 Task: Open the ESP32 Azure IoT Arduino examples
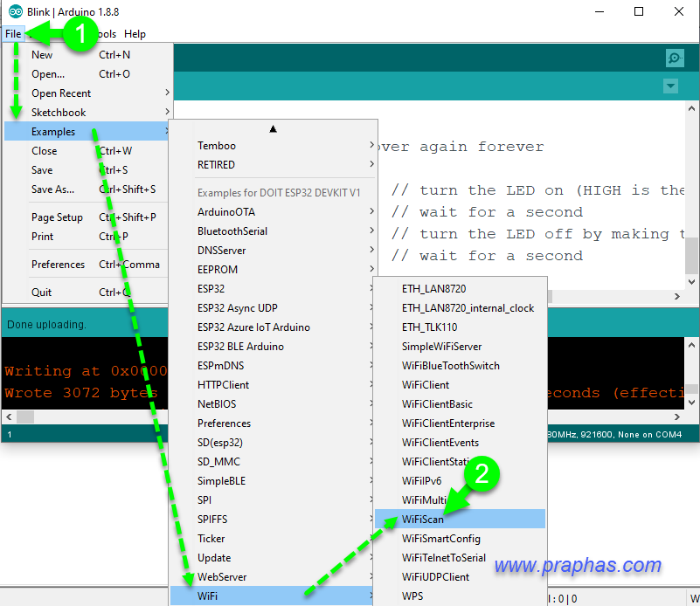(x=272, y=327)
